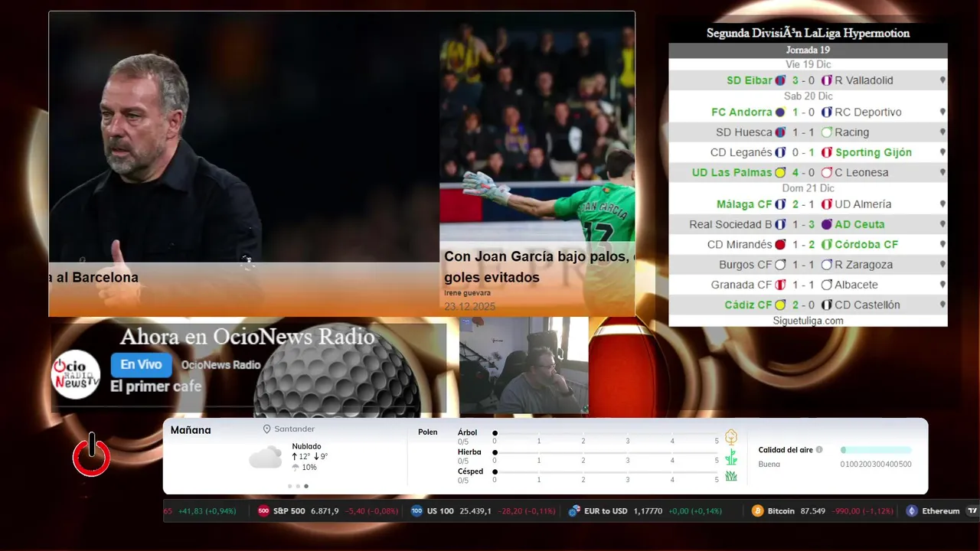This screenshot has width=980, height=551.
Task: Click the Hierba pollen level slider
Action: [x=606, y=452]
